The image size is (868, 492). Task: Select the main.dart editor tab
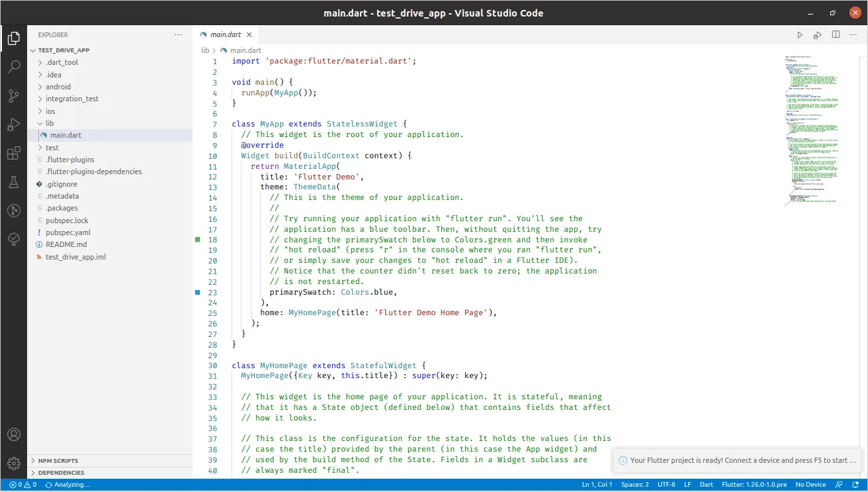coord(226,34)
